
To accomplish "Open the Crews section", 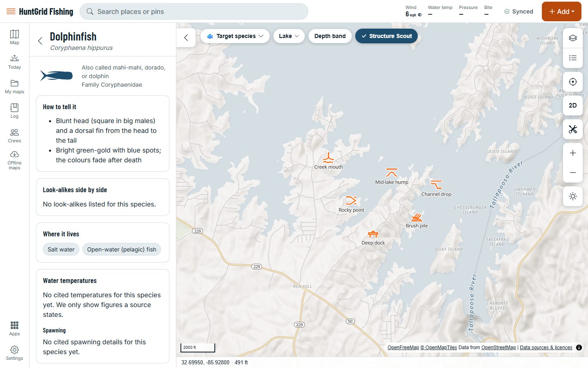I will pyautogui.click(x=14, y=135).
